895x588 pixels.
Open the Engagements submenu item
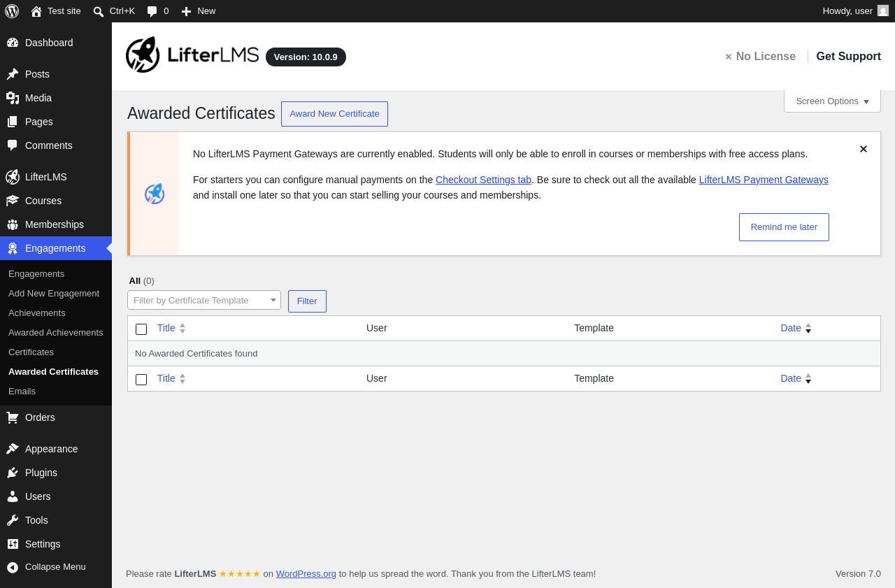(x=36, y=273)
